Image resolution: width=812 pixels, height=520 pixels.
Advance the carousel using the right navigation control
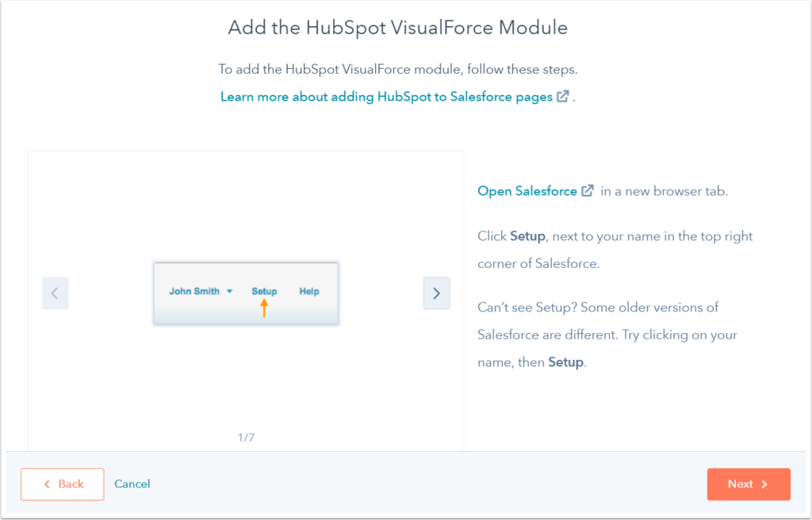click(x=436, y=292)
